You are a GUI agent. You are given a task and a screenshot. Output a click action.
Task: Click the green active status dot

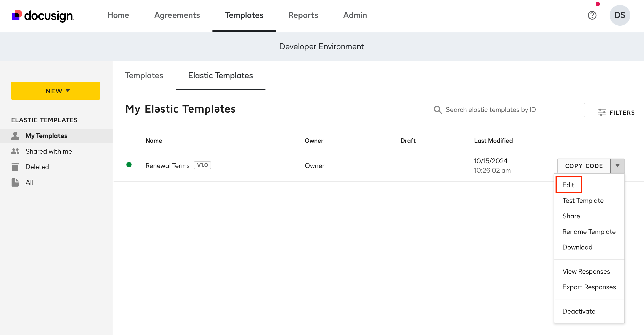129,165
